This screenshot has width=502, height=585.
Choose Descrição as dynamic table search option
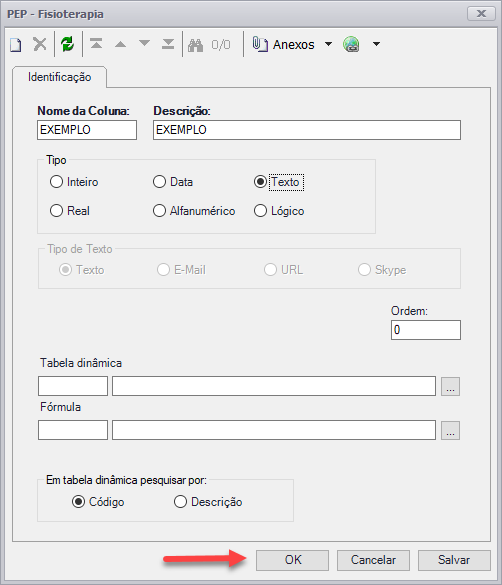[x=180, y=502]
